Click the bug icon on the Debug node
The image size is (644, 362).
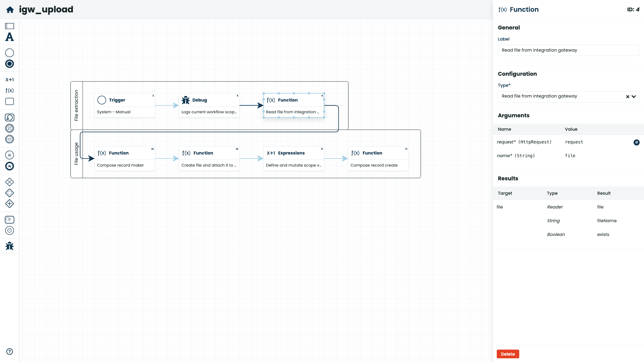tap(185, 100)
